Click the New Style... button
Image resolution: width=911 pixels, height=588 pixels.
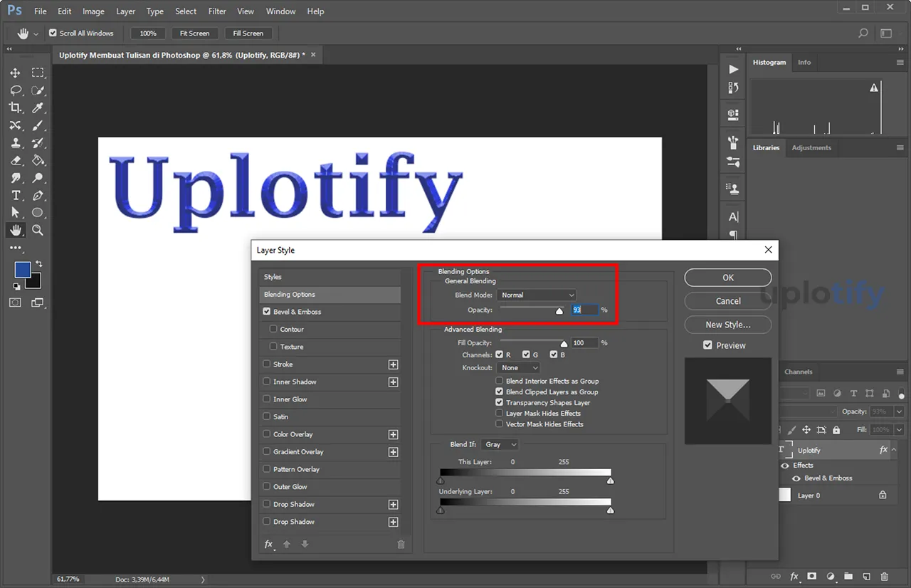(x=728, y=325)
